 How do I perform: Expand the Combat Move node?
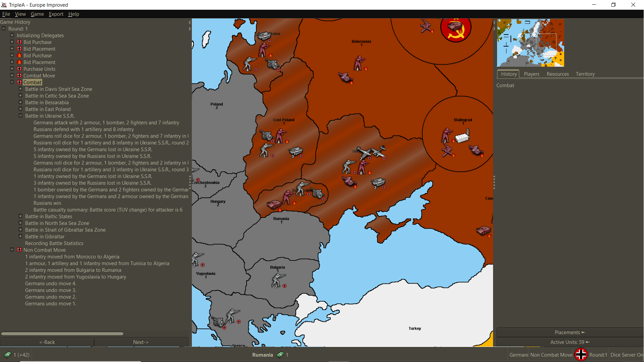point(12,75)
